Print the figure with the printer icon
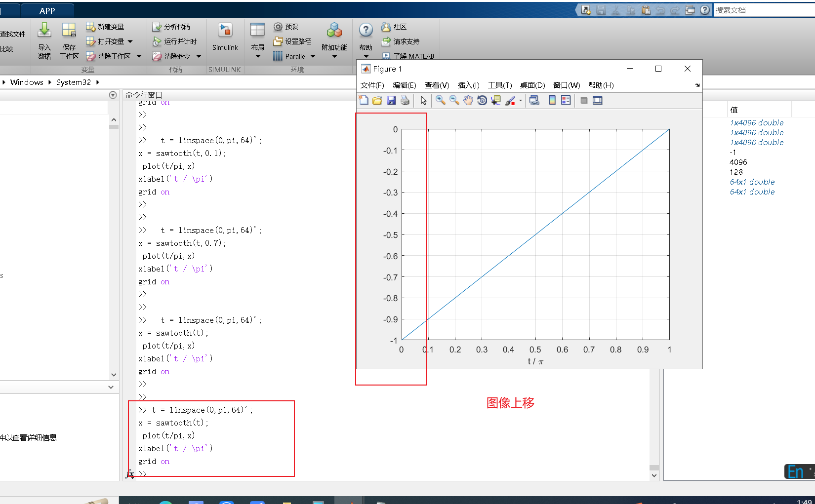The height and width of the screenshot is (504, 815). [405, 101]
